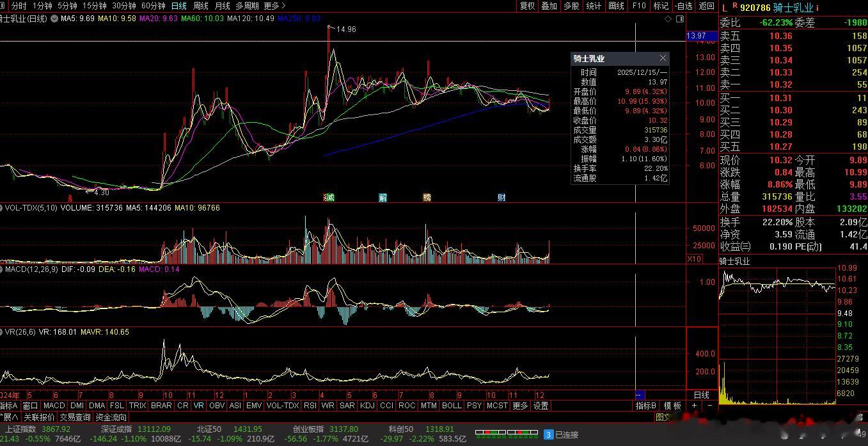Click the red 'L' icon before stock code
Viewport: 868px width, 446px height.
point(725,7)
